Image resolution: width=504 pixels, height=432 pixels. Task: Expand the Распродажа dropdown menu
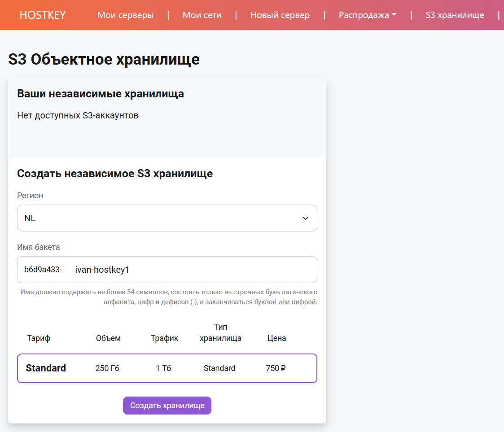pyautogui.click(x=364, y=15)
